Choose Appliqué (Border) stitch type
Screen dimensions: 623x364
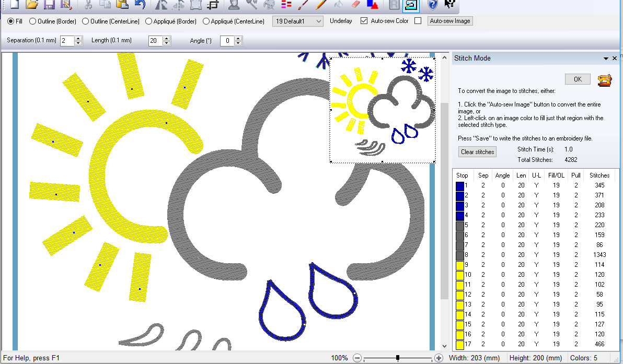click(x=148, y=21)
